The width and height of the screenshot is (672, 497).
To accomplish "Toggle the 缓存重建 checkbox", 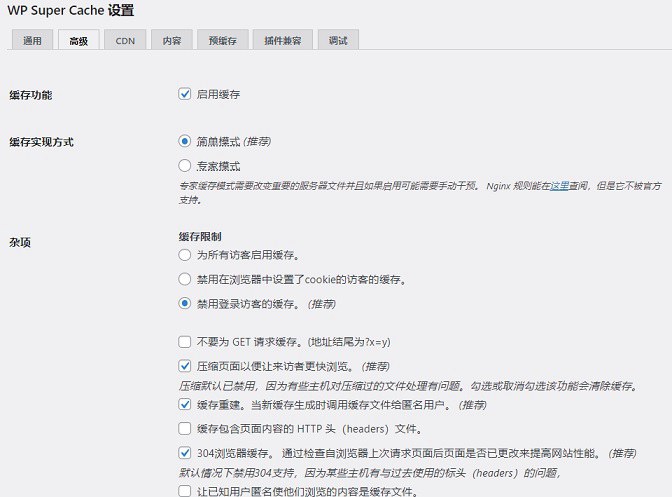I will (184, 404).
